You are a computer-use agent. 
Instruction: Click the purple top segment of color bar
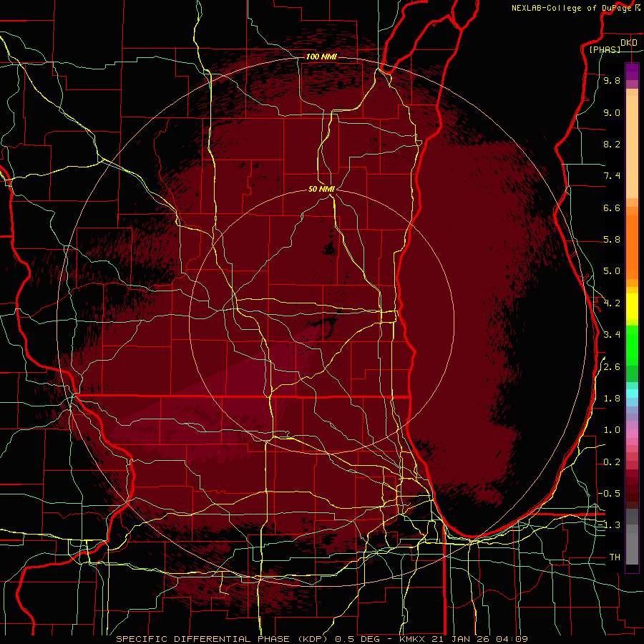(632, 72)
